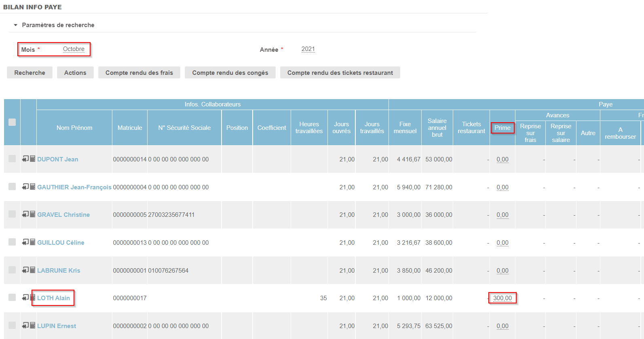Click the rewind-arrow icon beside LABRUNE Kris
The width and height of the screenshot is (644, 339).
pos(25,270)
